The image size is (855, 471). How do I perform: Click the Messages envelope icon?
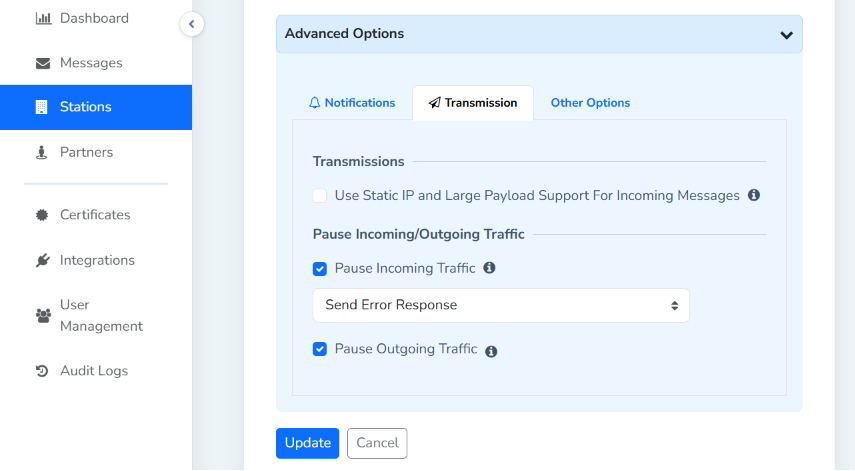(x=43, y=63)
